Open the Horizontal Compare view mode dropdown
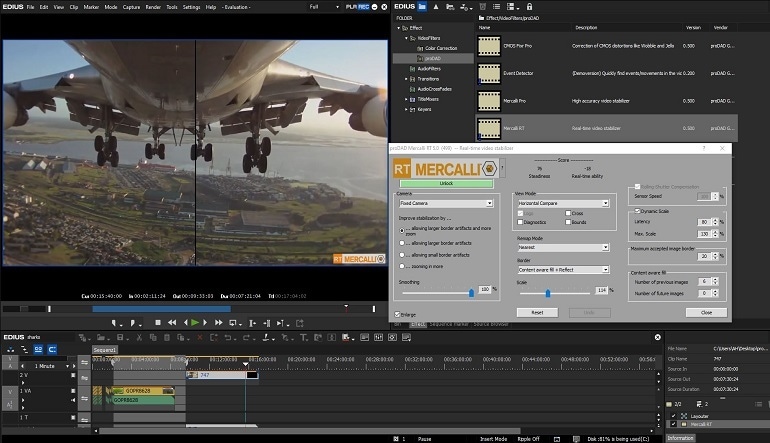This screenshot has width=770, height=443. point(563,203)
